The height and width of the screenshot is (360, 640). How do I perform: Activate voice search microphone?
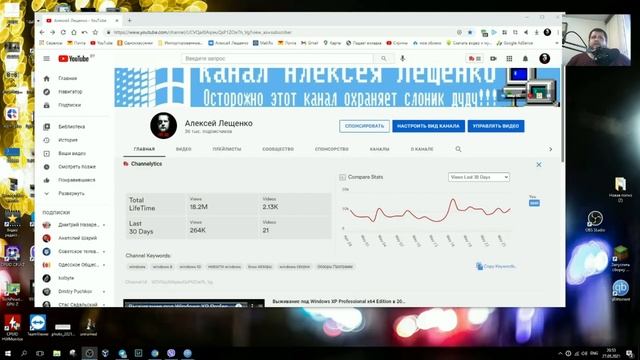coord(402,59)
